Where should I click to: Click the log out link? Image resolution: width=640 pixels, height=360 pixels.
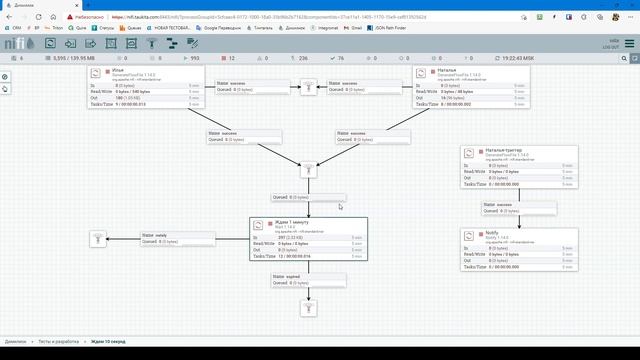coord(611,47)
